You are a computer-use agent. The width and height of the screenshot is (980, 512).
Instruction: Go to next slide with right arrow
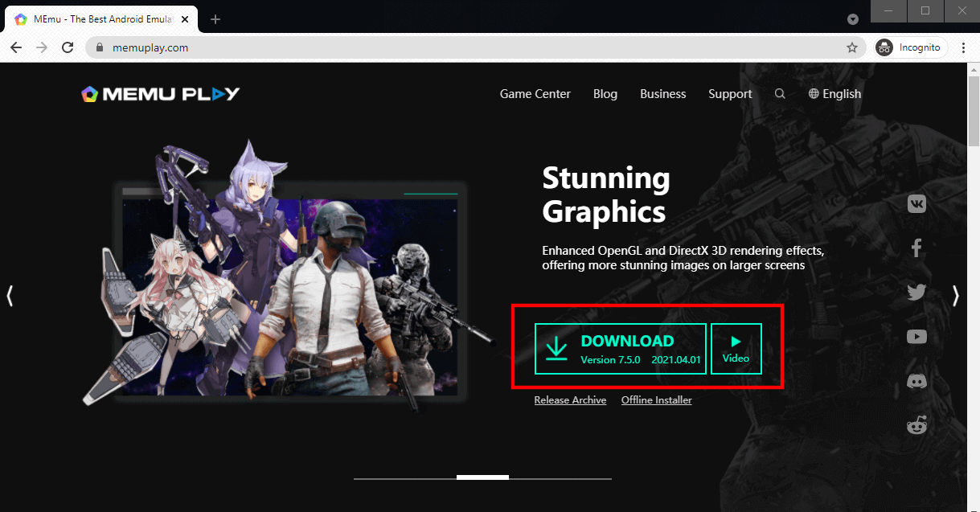955,296
